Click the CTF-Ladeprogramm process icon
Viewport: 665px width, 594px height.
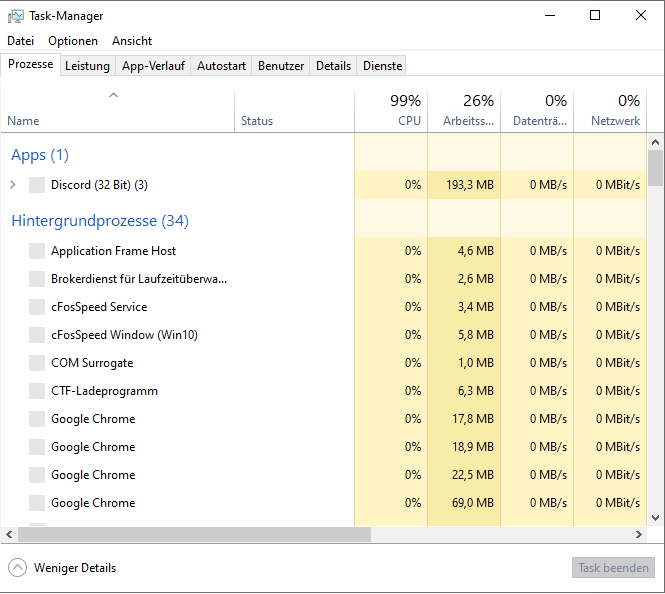37,391
